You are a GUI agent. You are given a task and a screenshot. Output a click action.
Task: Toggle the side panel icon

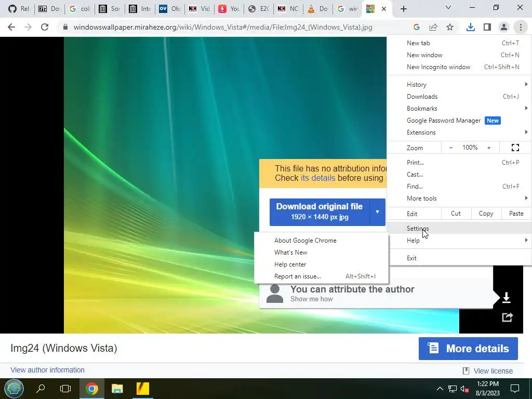(x=487, y=27)
